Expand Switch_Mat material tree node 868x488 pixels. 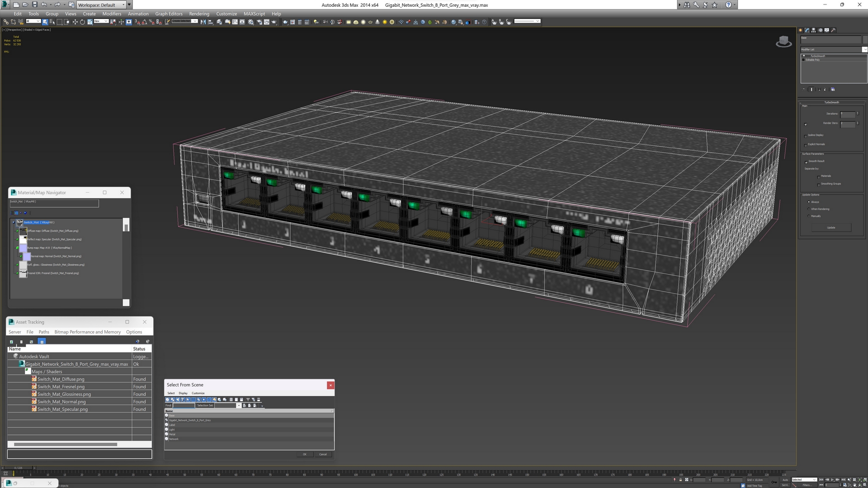tap(14, 222)
